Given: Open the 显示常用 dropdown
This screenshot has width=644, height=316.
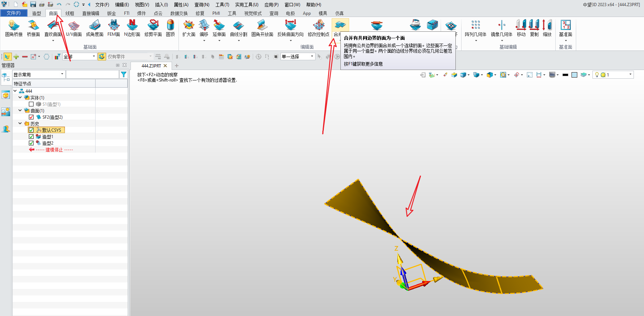Looking at the screenshot, I should coord(39,74).
